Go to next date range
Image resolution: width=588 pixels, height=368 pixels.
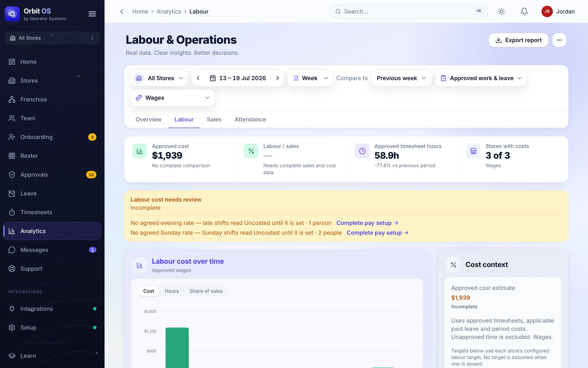[277, 78]
